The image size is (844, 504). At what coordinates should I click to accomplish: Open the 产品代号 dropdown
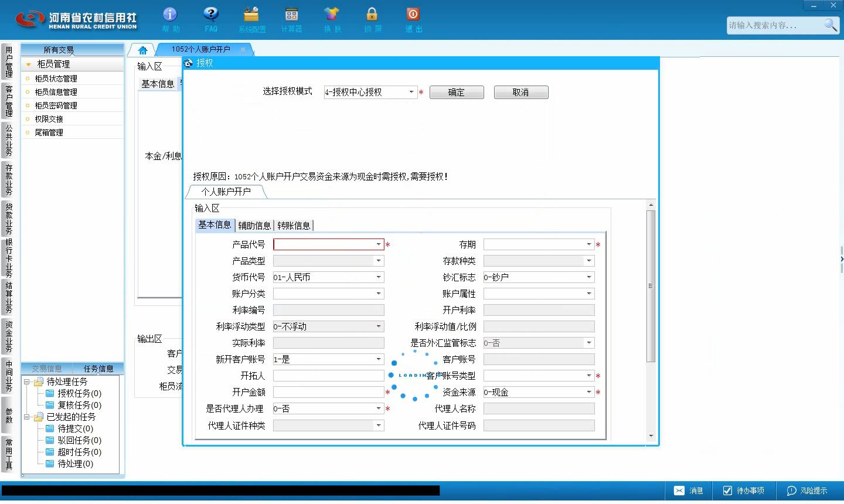pos(379,244)
